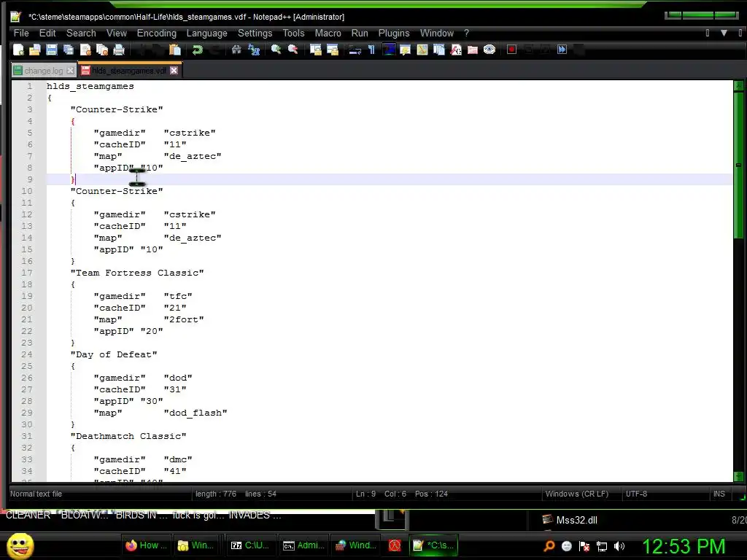The height and width of the screenshot is (560, 747).
Task: Toggle the indent guide toolbar icon
Action: (389, 50)
